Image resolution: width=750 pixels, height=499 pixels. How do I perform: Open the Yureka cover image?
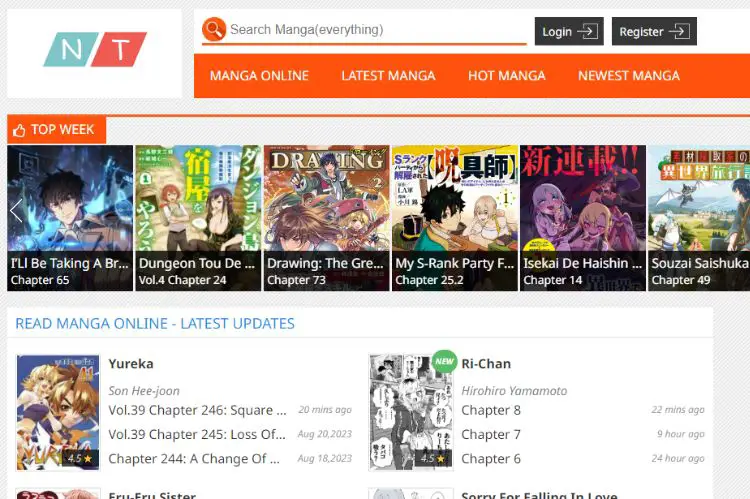coord(58,412)
